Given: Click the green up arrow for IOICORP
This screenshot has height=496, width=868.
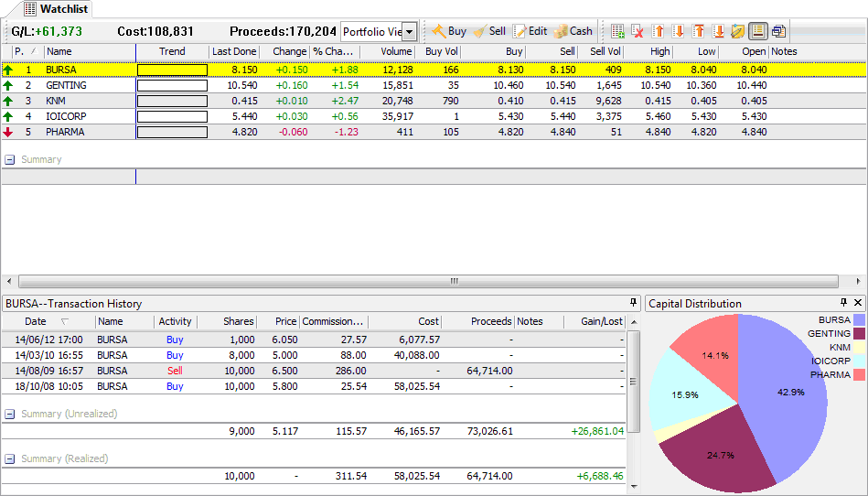Looking at the screenshot, I should click(x=7, y=116).
